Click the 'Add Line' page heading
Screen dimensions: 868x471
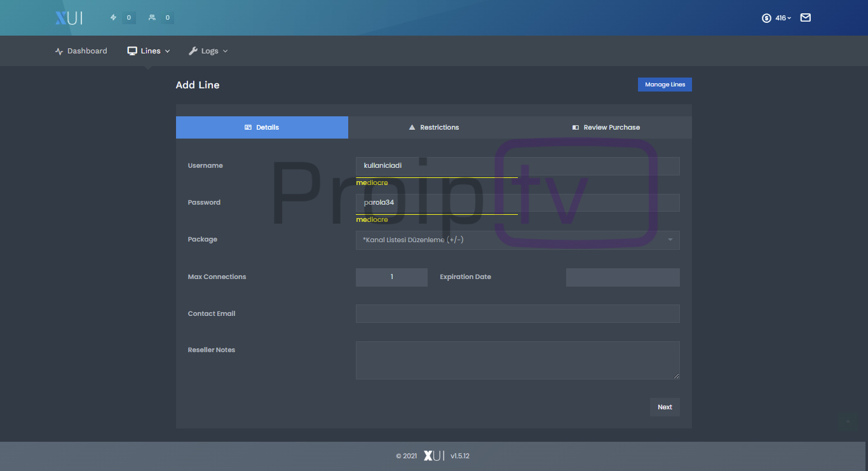[198, 85]
